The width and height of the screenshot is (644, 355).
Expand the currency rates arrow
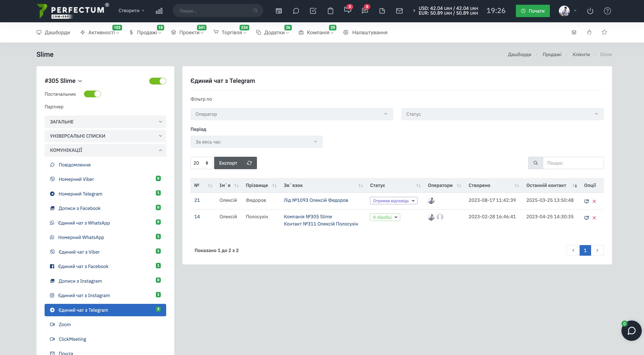click(x=414, y=11)
